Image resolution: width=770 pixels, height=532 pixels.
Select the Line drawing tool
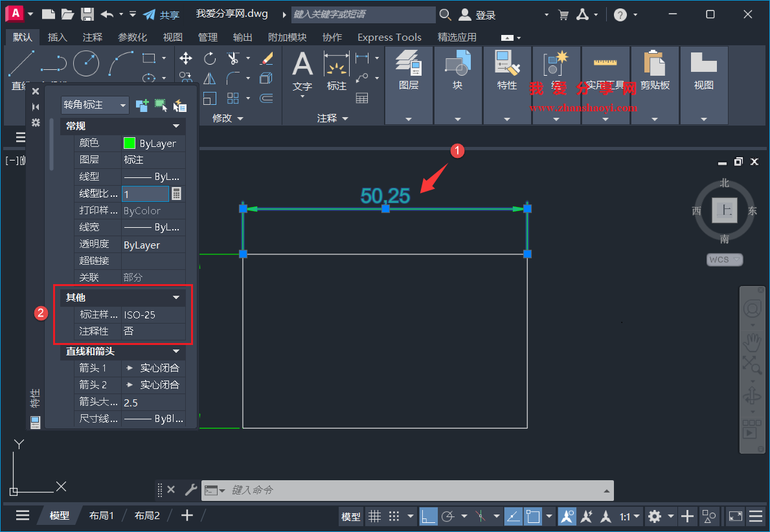21,64
